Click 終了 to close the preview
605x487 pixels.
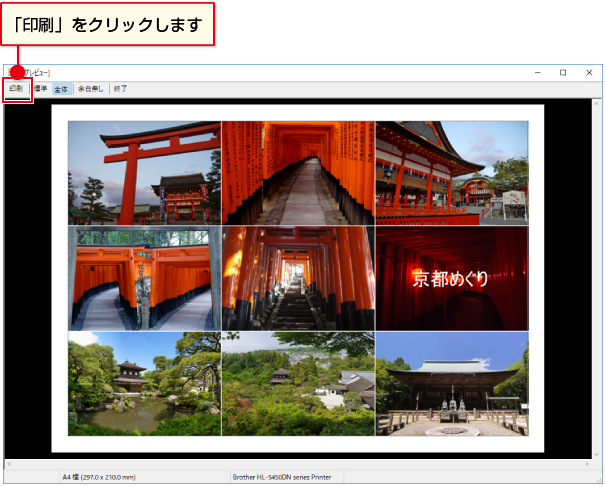(x=120, y=89)
